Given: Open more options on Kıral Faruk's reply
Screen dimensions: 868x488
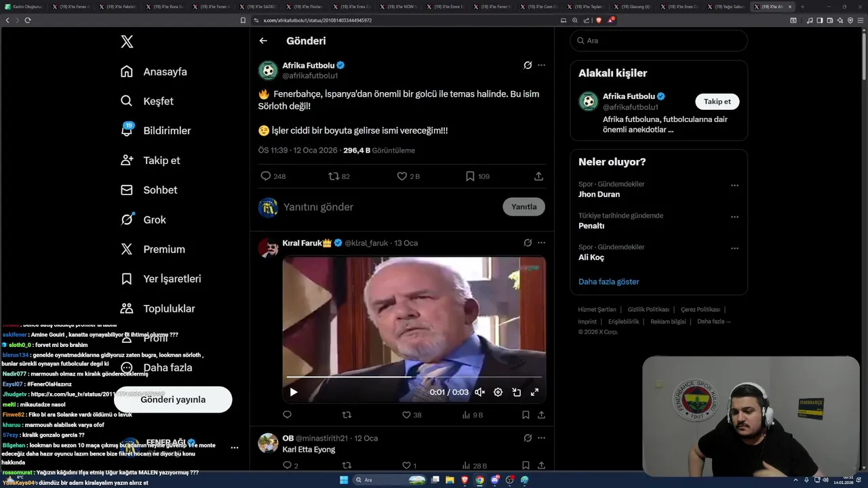Looking at the screenshot, I should tap(541, 243).
